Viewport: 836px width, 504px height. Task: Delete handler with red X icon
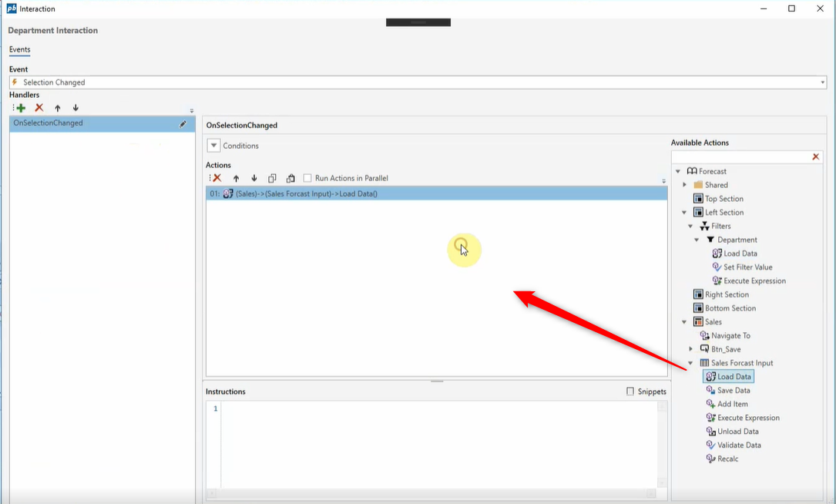click(39, 108)
